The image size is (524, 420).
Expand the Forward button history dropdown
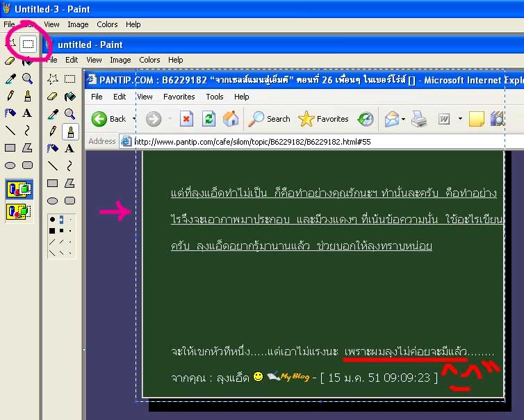click(x=170, y=119)
